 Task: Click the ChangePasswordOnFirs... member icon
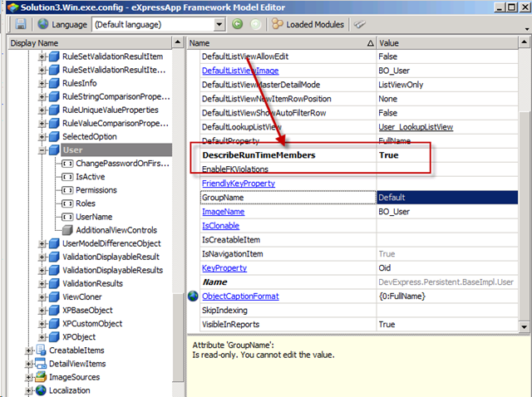[67, 164]
